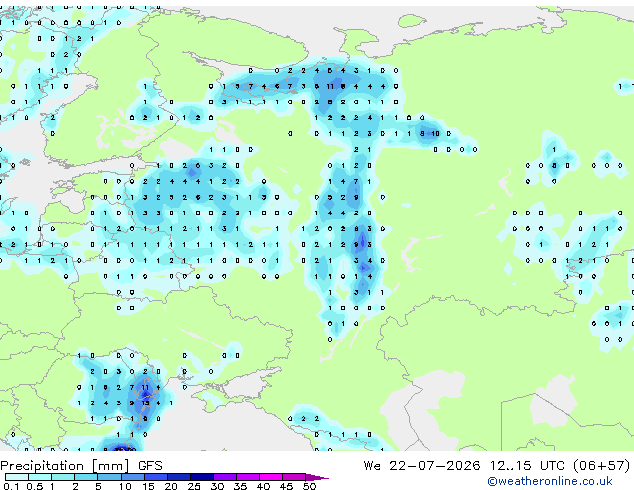Pick the dark blue legend swatch between 20 and 25
634x490 pixels.
pos(179,477)
